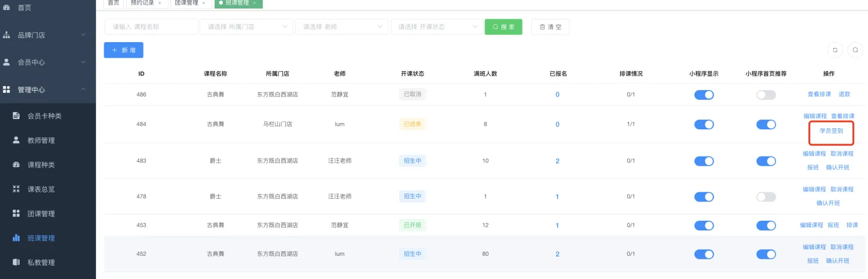Click the 教师管理 person icon
This screenshot has height=279, width=868.
click(x=16, y=140)
